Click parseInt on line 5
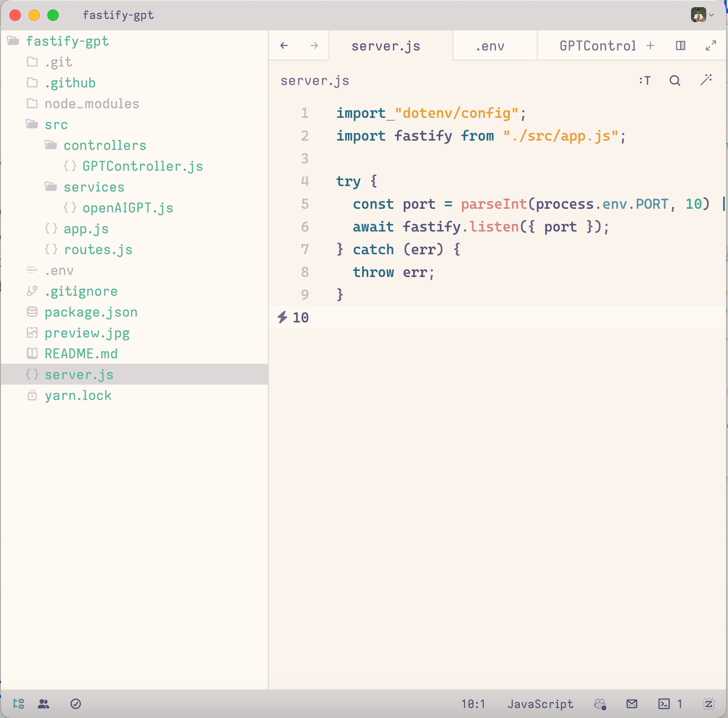Image resolution: width=728 pixels, height=718 pixels. [x=494, y=204]
